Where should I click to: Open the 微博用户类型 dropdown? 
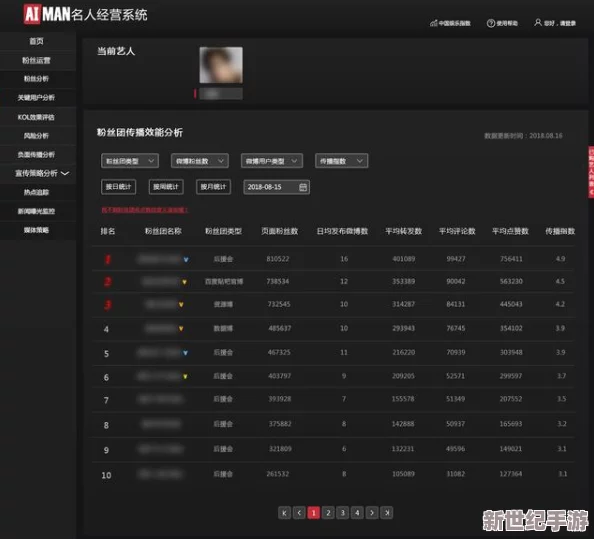click(x=272, y=161)
